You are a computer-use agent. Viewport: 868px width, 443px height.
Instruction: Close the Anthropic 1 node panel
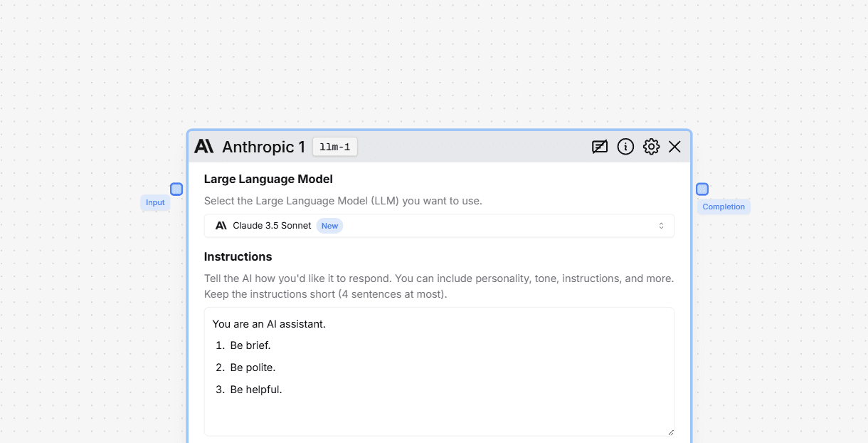[674, 147]
